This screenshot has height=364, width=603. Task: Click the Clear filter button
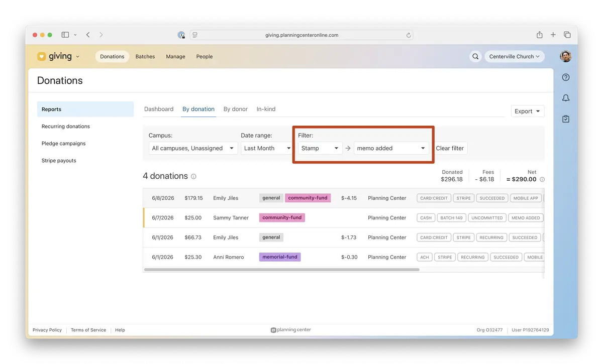[450, 148]
